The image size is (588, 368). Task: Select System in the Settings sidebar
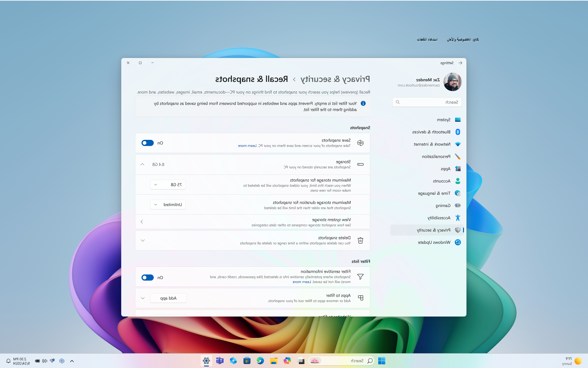pyautogui.click(x=427, y=120)
